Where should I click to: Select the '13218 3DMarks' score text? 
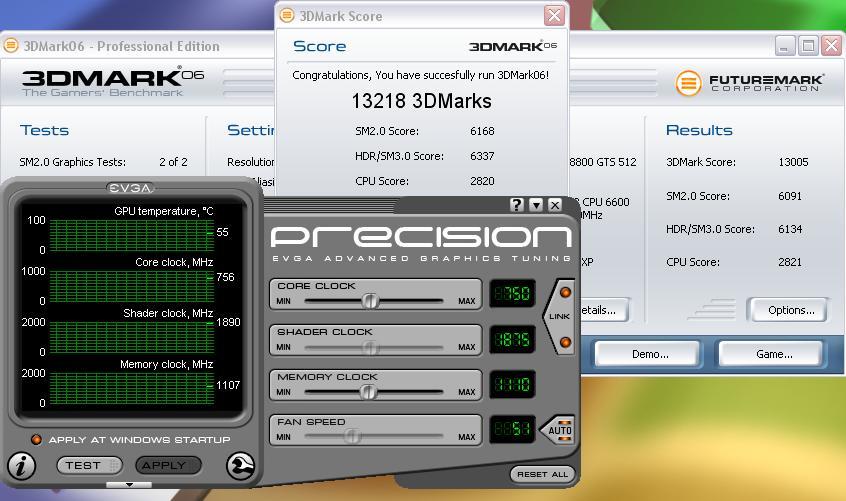tap(421, 101)
